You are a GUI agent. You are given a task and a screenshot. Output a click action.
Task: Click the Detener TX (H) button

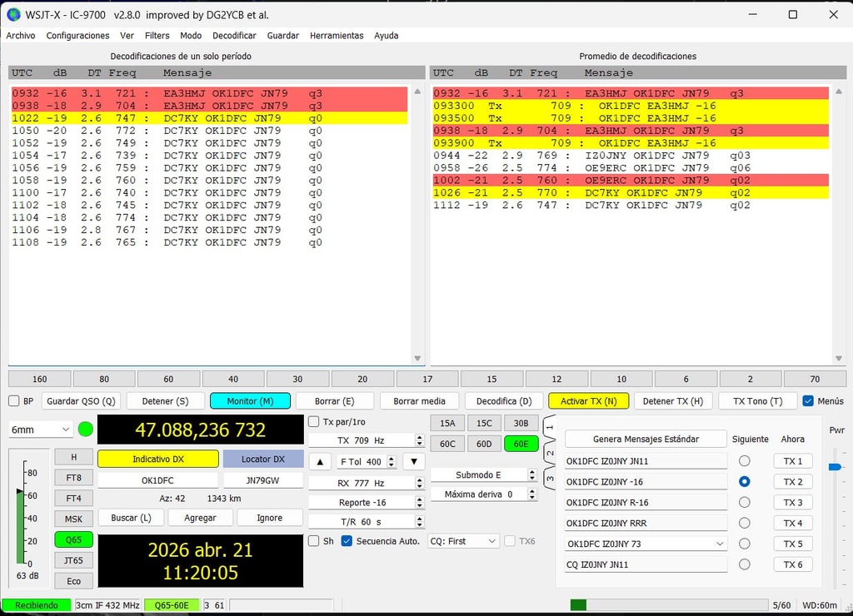[x=673, y=401]
